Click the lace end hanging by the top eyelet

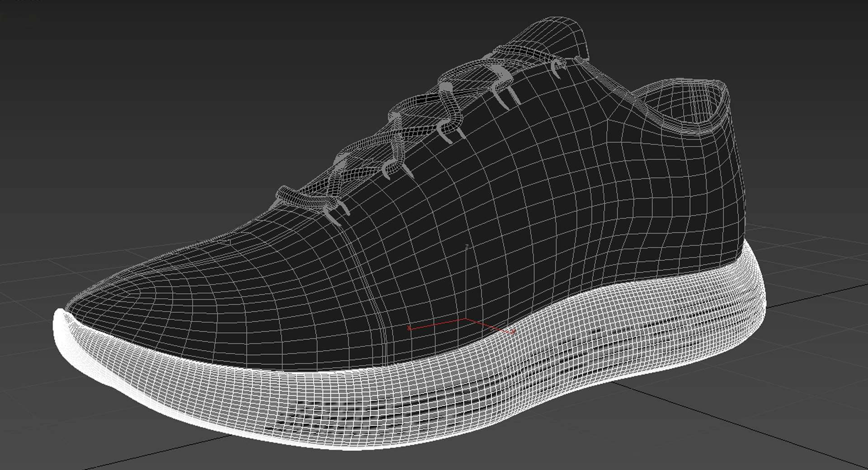click(x=558, y=68)
